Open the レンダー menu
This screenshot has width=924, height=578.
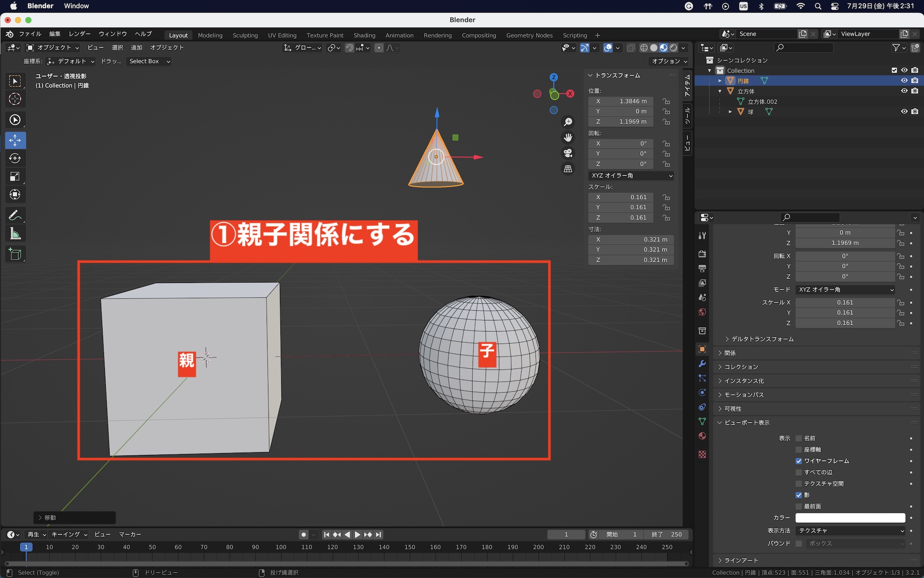point(79,34)
